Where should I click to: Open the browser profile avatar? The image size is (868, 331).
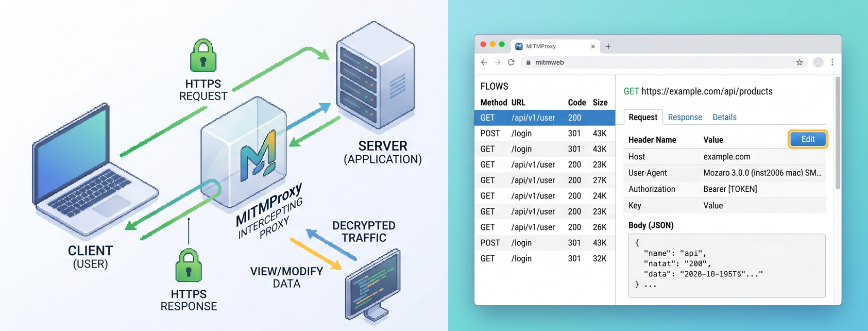pos(818,62)
